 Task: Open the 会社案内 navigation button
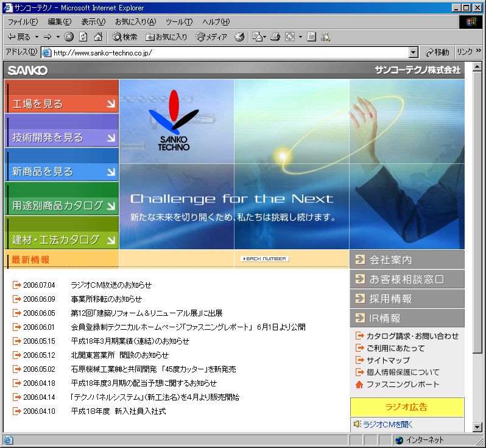(407, 260)
